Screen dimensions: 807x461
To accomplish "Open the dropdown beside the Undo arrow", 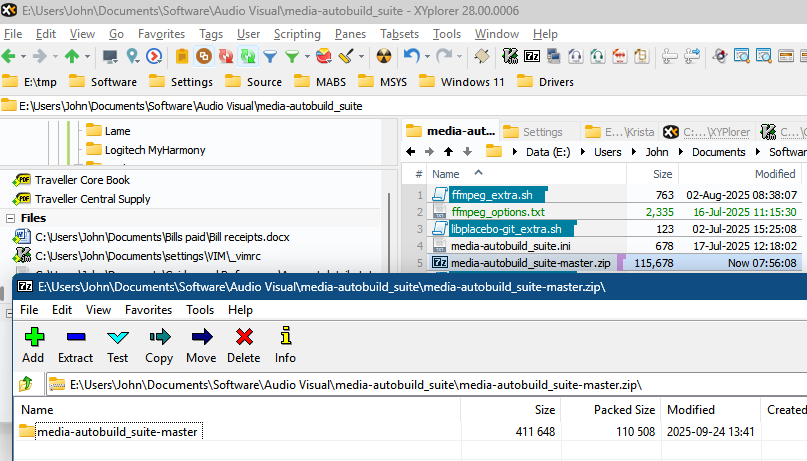I will click(x=427, y=57).
